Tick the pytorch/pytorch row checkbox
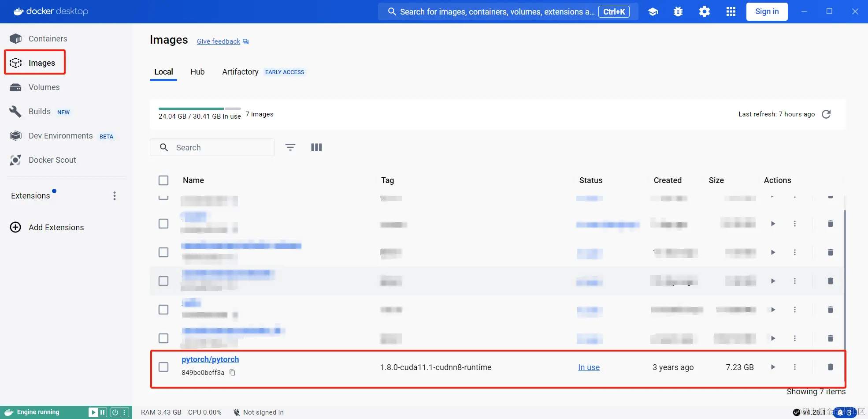This screenshot has height=419, width=868. (x=163, y=367)
